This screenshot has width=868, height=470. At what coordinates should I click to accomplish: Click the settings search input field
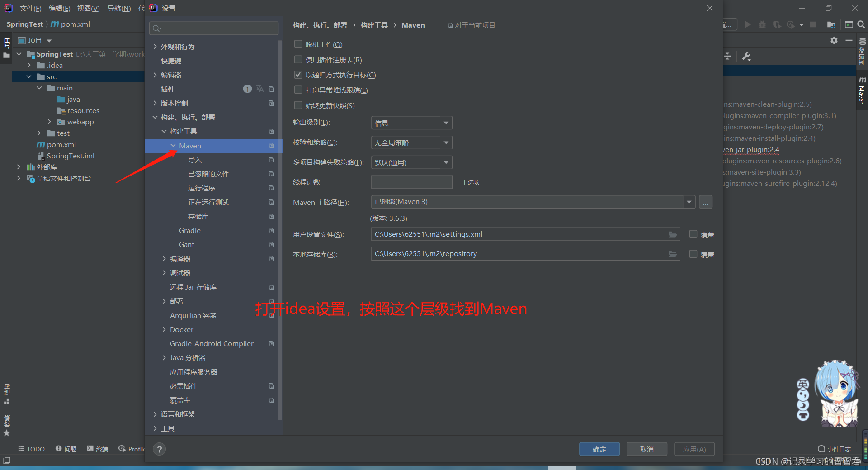[x=214, y=28]
